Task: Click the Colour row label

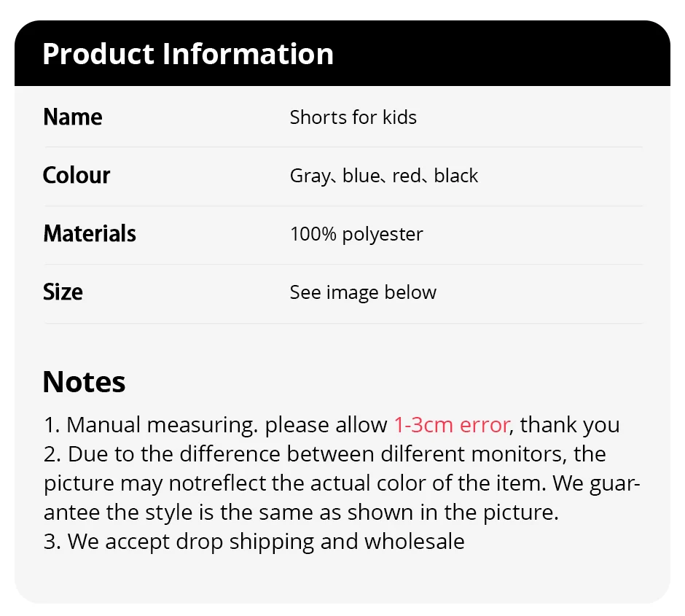Action: pyautogui.click(x=77, y=176)
